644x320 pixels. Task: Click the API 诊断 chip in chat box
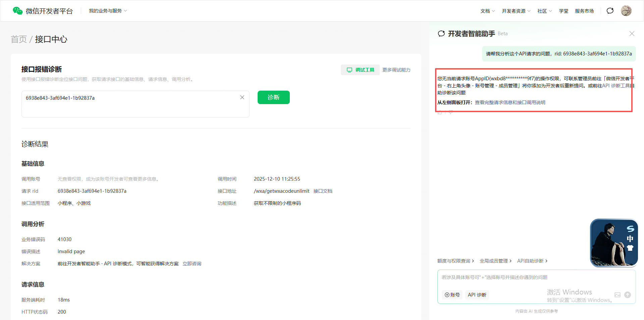click(x=477, y=295)
